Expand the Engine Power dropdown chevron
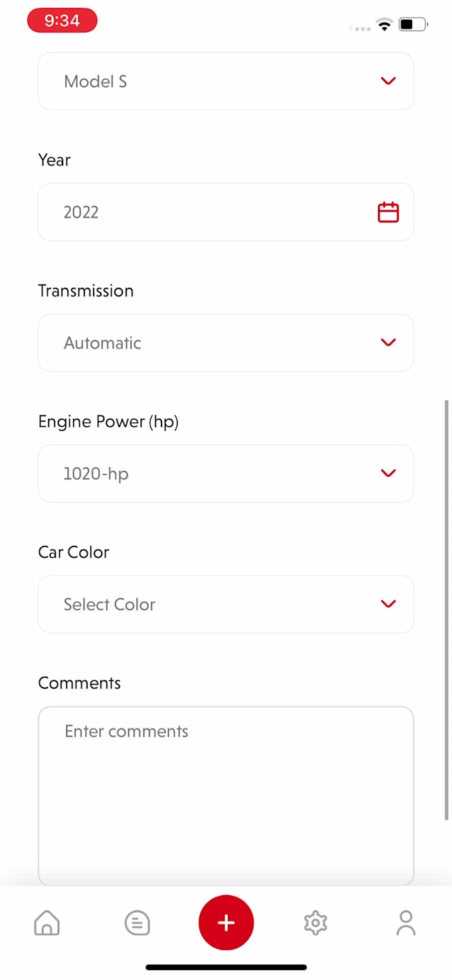Viewport: 452px width, 980px height. click(x=388, y=473)
